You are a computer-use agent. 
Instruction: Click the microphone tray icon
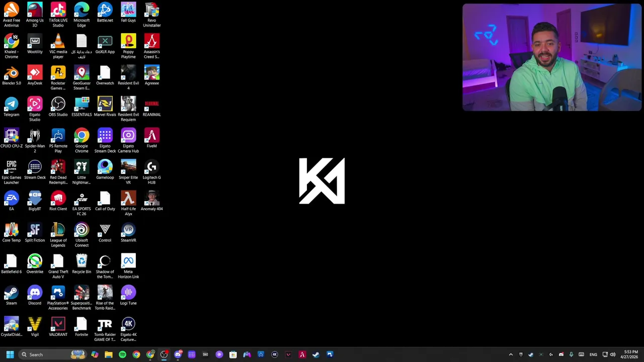click(571, 354)
